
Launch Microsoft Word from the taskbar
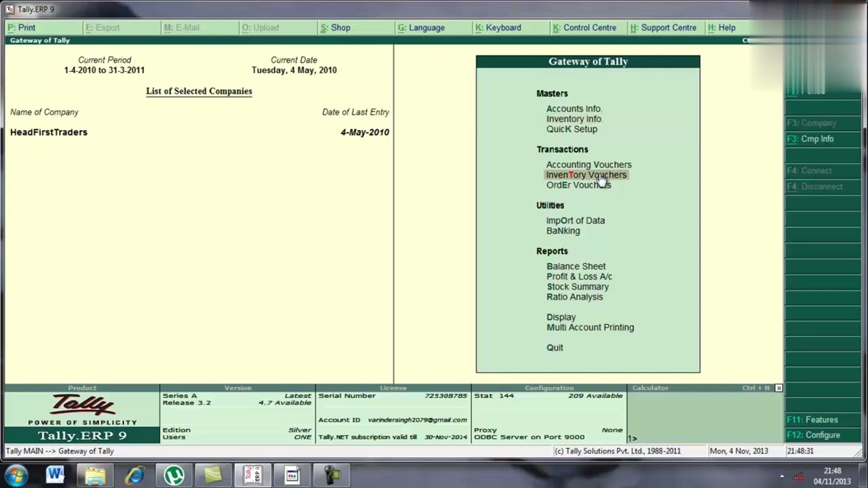pyautogui.click(x=55, y=475)
